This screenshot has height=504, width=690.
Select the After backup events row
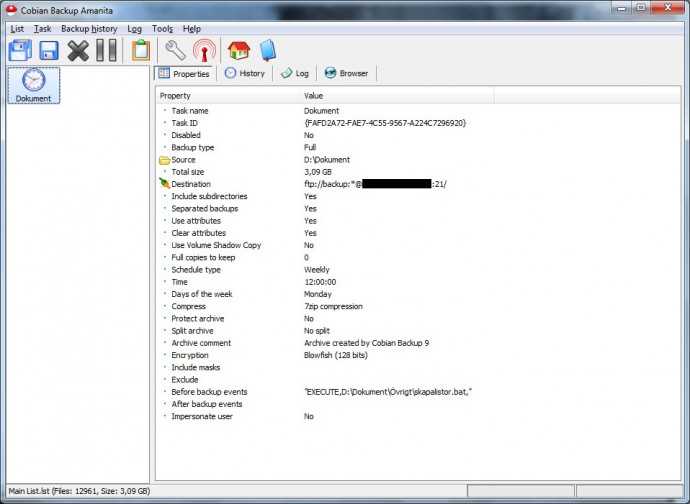click(x=418, y=404)
